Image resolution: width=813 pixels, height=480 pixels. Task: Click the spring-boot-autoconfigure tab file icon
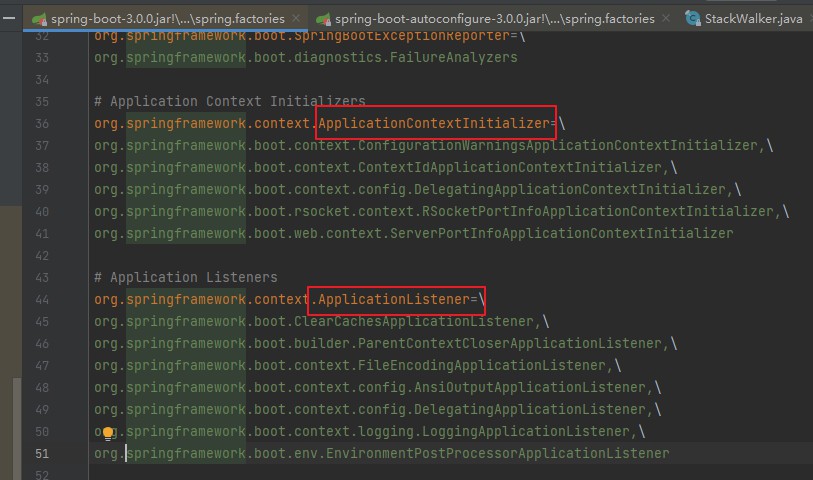coord(324,19)
